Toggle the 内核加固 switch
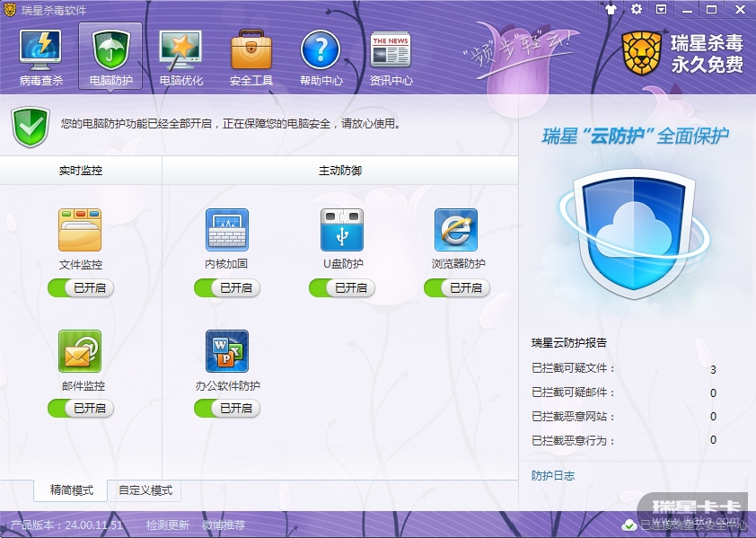The height and width of the screenshot is (538, 756). 227,288
